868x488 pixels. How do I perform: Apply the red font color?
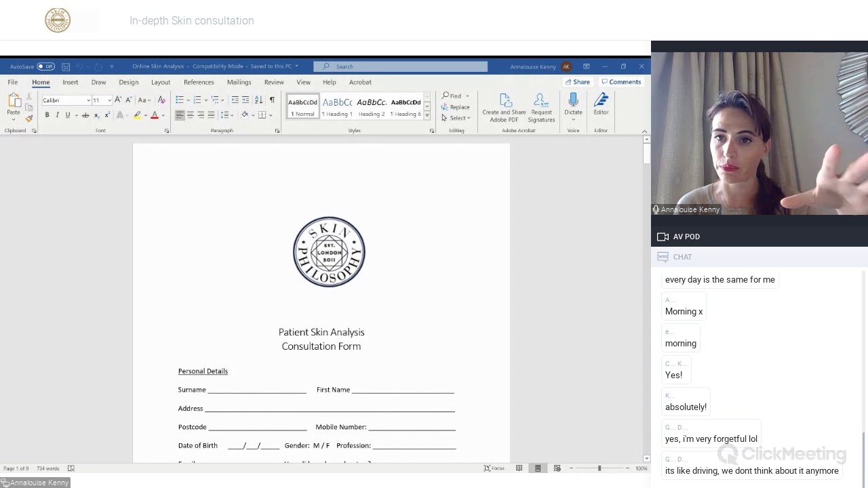(x=155, y=115)
